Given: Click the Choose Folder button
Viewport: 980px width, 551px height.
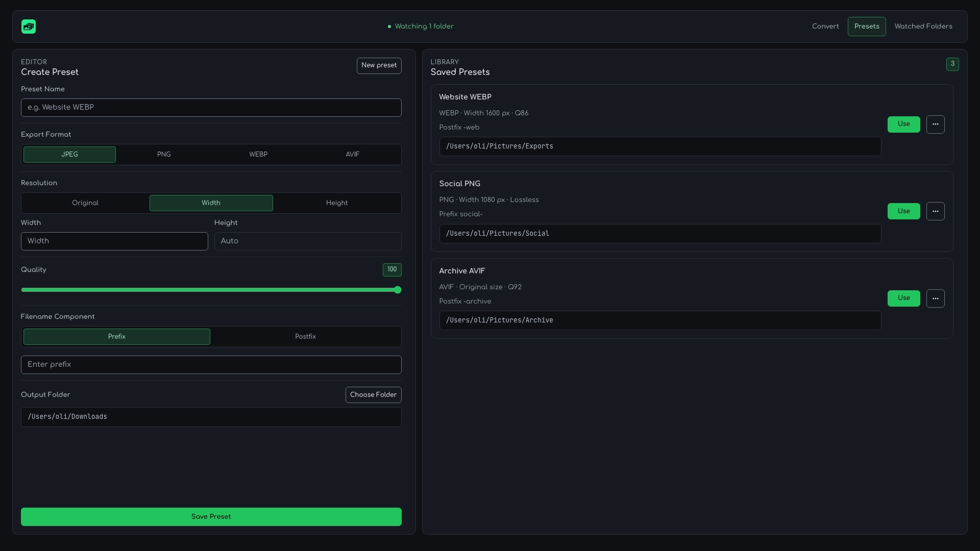Looking at the screenshot, I should (374, 395).
